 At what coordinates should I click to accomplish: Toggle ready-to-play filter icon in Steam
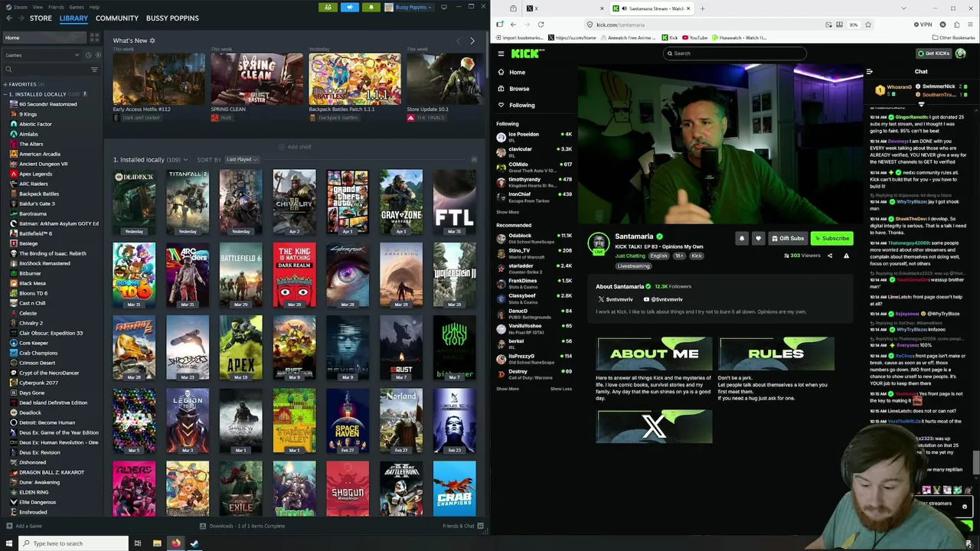point(97,55)
